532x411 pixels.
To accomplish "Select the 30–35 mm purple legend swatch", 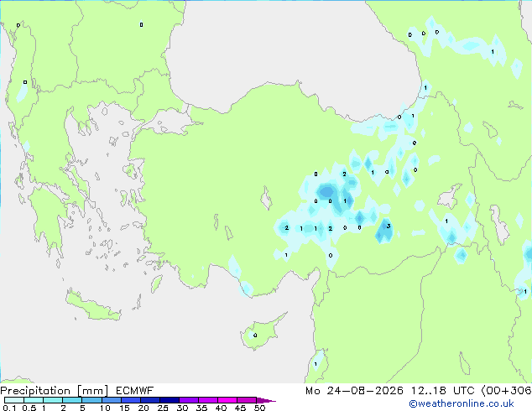I will click(x=188, y=400).
